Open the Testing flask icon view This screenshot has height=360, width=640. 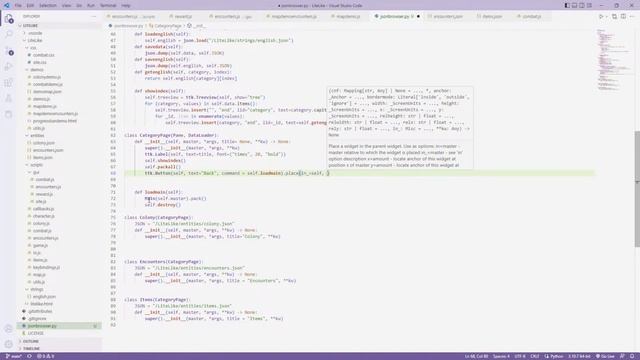click(9, 98)
